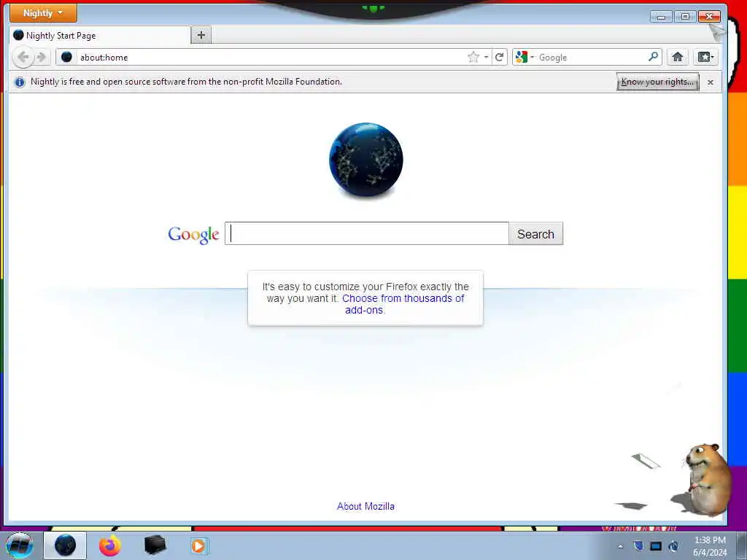Click the network monitor tray icon
This screenshot has width=747, height=560.
coord(656,546)
